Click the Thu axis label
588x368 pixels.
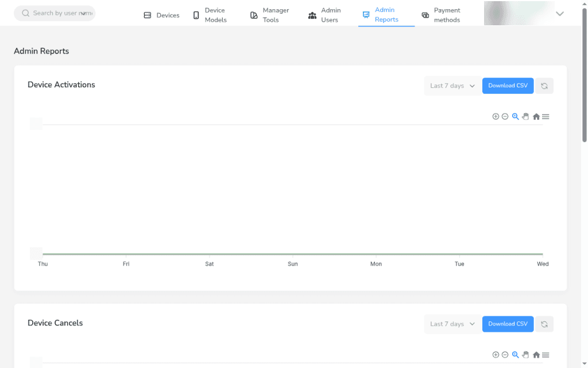click(42, 264)
